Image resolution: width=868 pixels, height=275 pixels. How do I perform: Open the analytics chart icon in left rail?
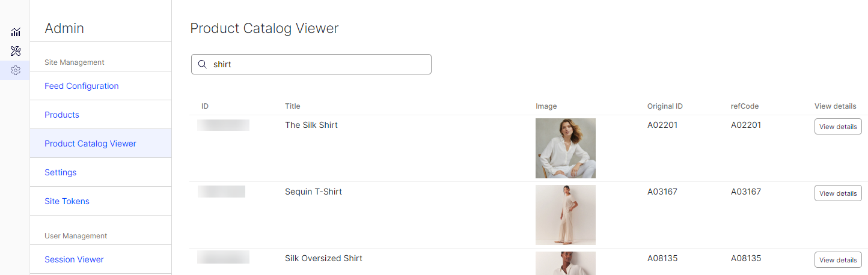pos(16,32)
